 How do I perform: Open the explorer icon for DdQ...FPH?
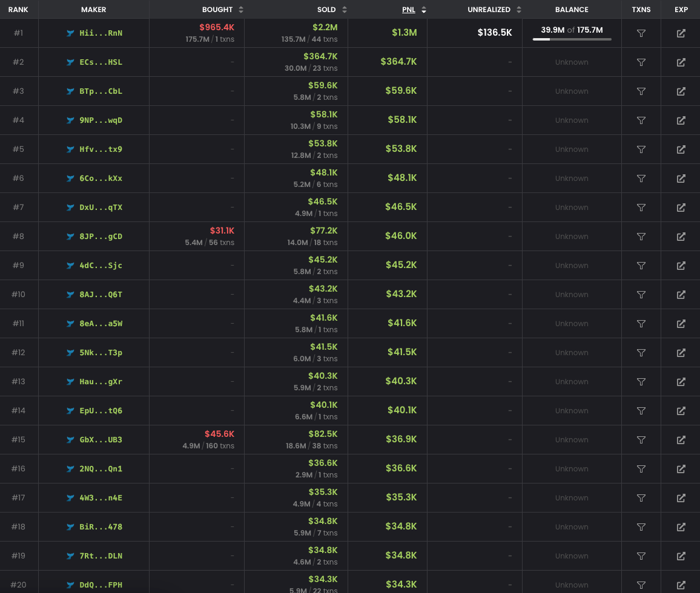(681, 585)
